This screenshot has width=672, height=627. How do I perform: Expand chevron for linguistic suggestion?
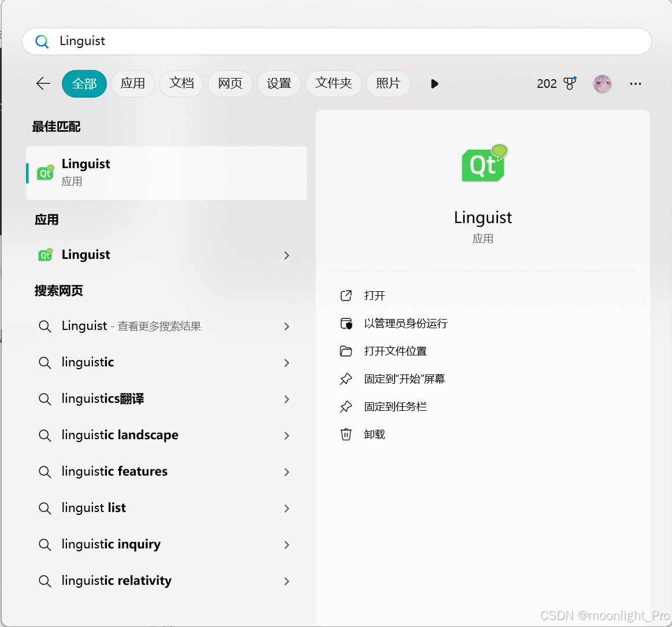pos(287,363)
